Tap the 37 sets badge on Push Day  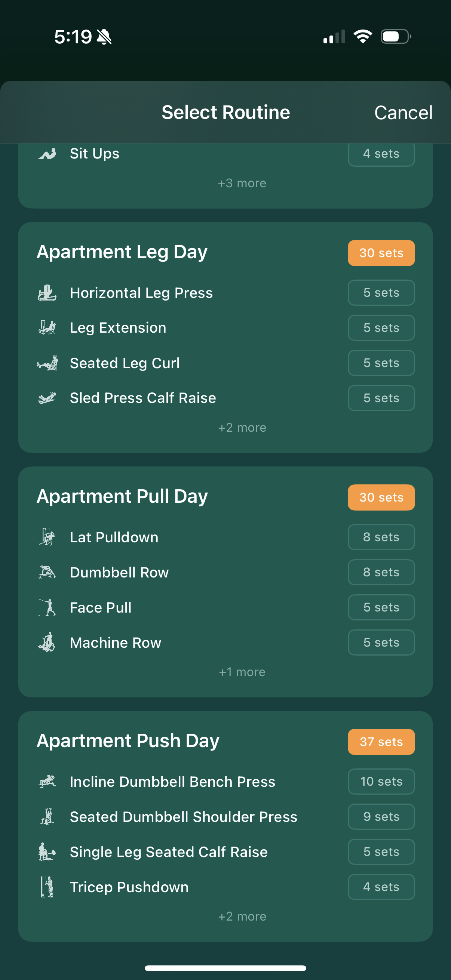(x=381, y=742)
